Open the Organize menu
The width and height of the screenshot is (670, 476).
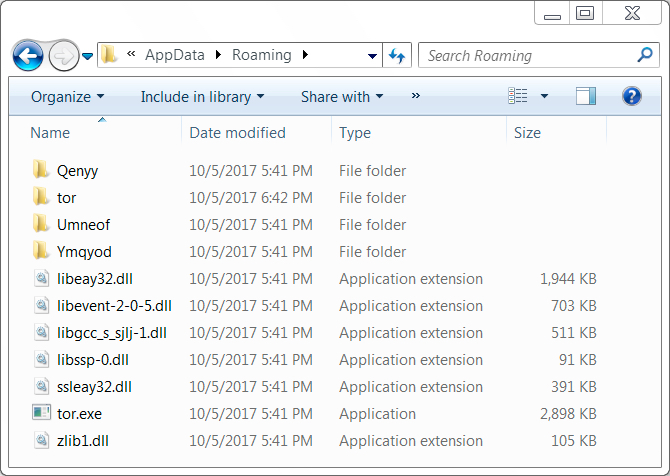[68, 97]
